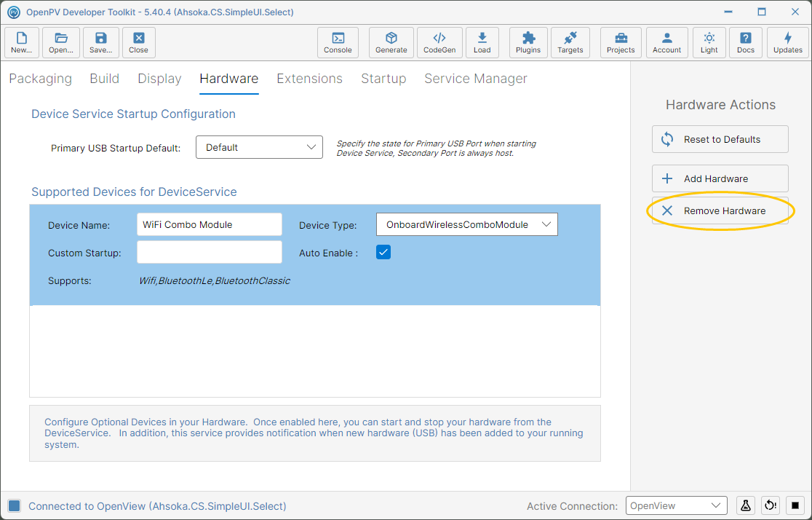
Task: Focus the Custom Startup input field
Action: [x=210, y=253]
